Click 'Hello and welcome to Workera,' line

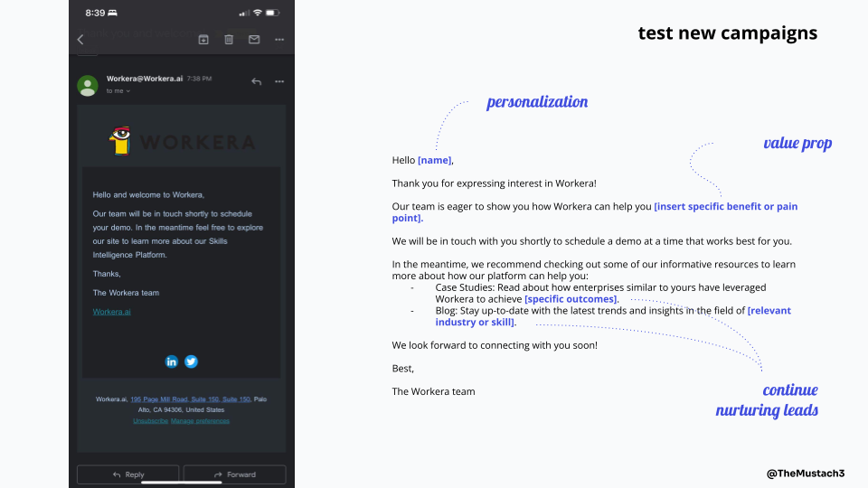click(148, 195)
